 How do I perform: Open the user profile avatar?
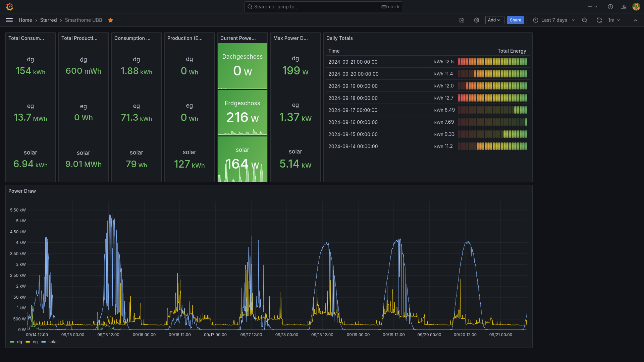636,7
